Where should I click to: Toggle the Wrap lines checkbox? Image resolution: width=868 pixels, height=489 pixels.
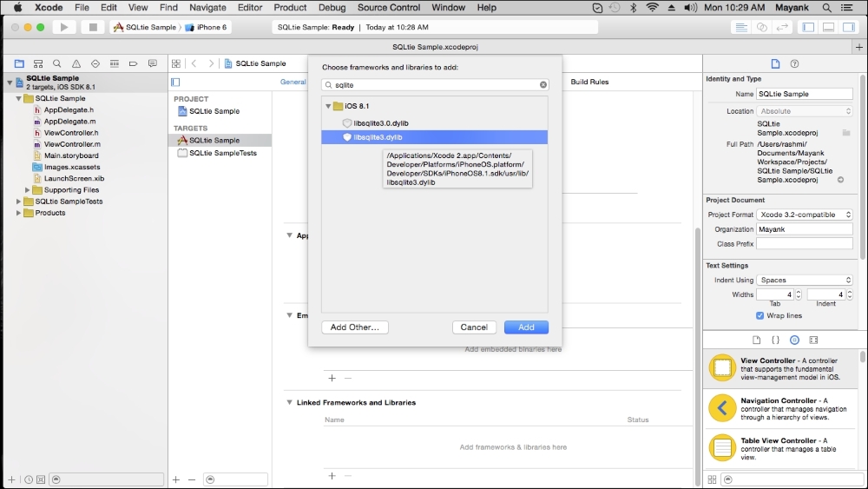[x=760, y=315]
